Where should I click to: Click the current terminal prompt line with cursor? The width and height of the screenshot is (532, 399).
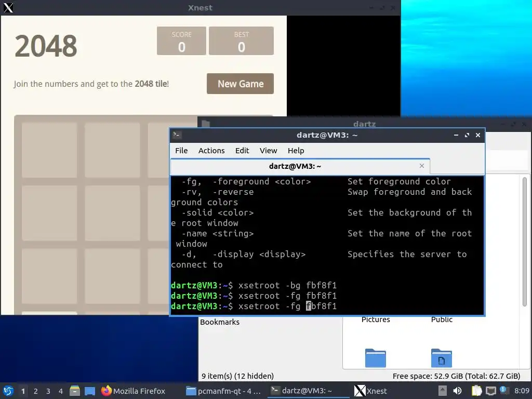pos(254,307)
